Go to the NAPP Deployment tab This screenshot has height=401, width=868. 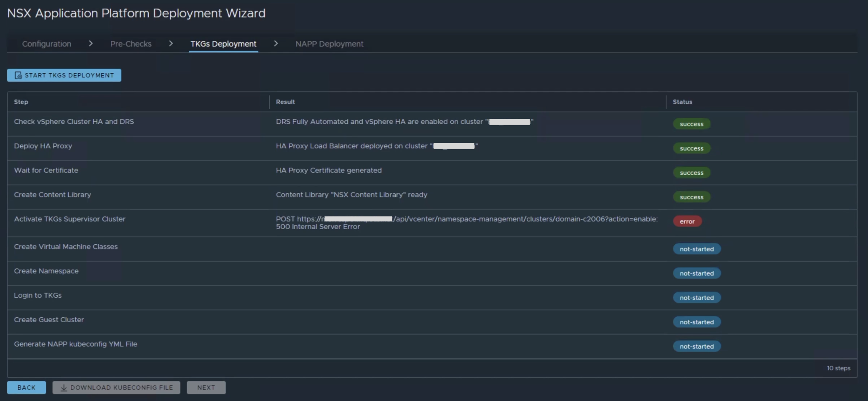[329, 44]
